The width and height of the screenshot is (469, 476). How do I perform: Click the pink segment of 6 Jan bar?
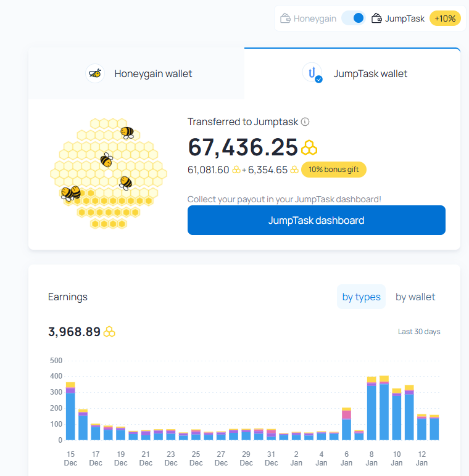346,414
